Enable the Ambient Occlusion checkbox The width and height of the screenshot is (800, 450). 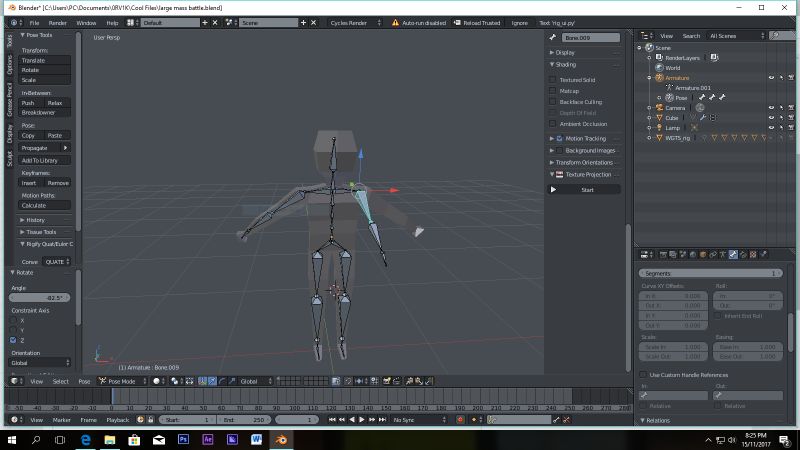(x=553, y=123)
